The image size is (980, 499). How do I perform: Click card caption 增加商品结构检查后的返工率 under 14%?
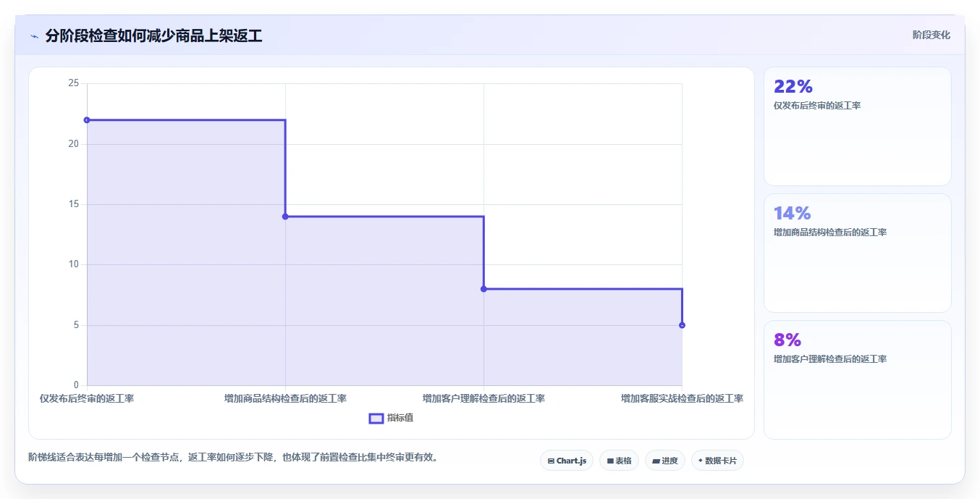point(830,232)
